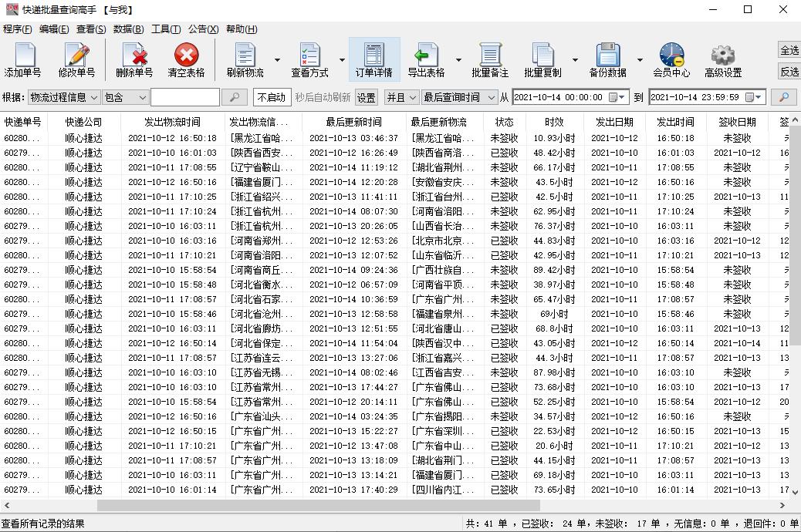Click the 删除单号 delete icon
The height and width of the screenshot is (532, 801).
tap(135, 59)
